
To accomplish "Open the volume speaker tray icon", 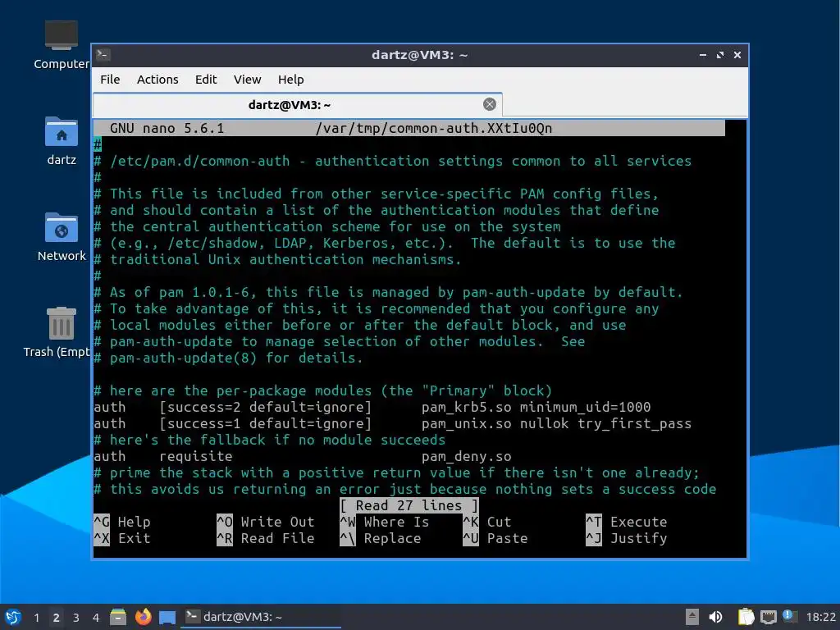I will pyautogui.click(x=715, y=617).
